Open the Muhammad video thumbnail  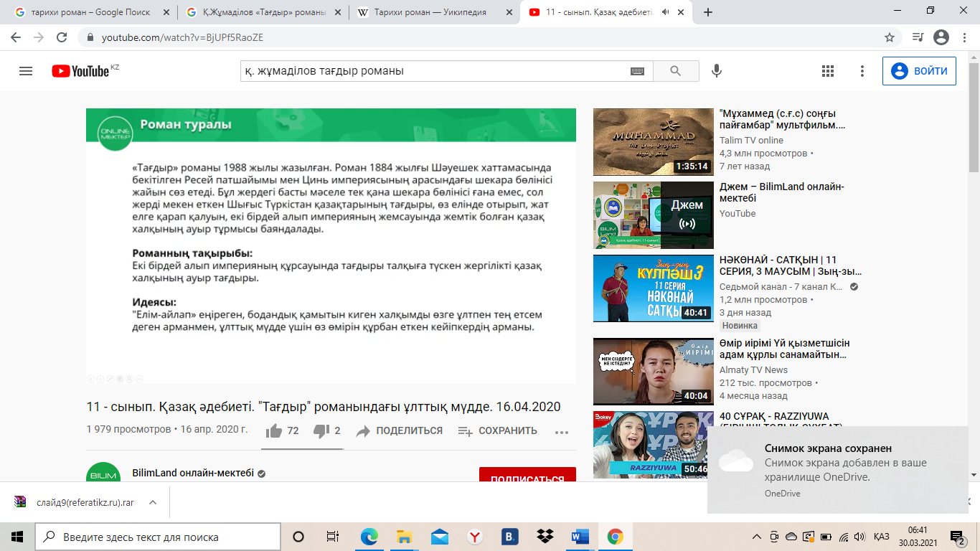(x=654, y=142)
